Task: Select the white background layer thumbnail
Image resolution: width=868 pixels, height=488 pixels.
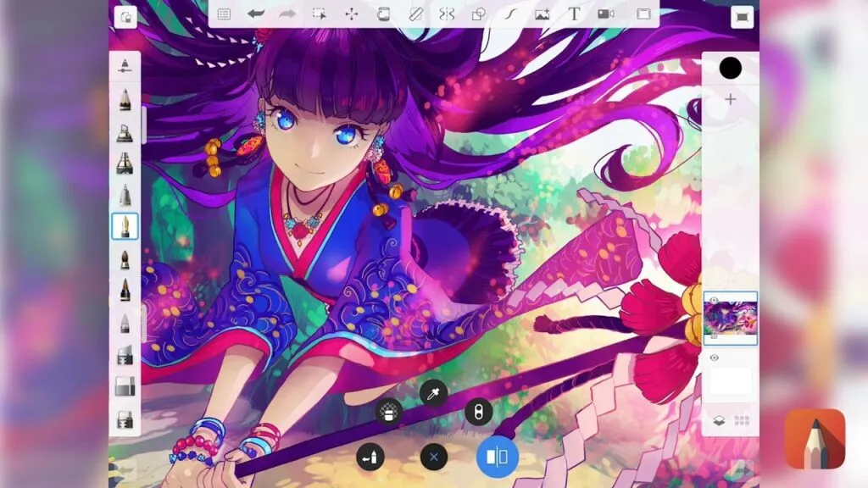Action: point(731,380)
